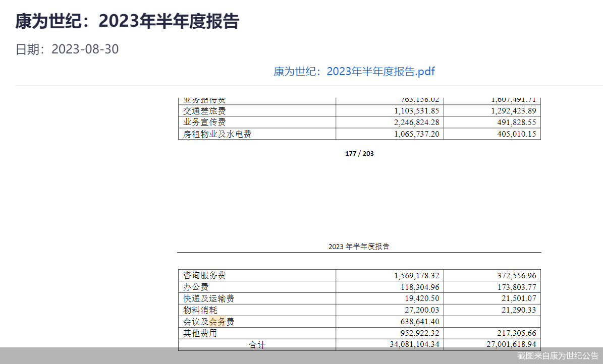Viewport: 603px width, 364px height.
Task: Click the page number 177 / 203
Action: point(359,154)
